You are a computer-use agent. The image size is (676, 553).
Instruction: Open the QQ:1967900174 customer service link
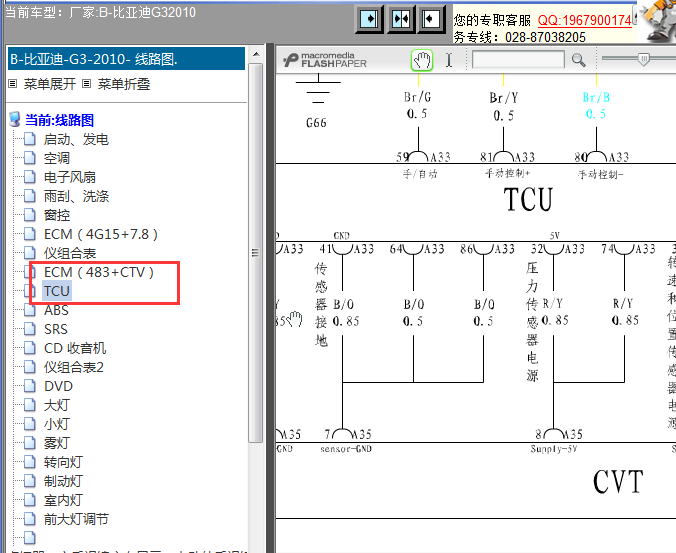(x=585, y=20)
